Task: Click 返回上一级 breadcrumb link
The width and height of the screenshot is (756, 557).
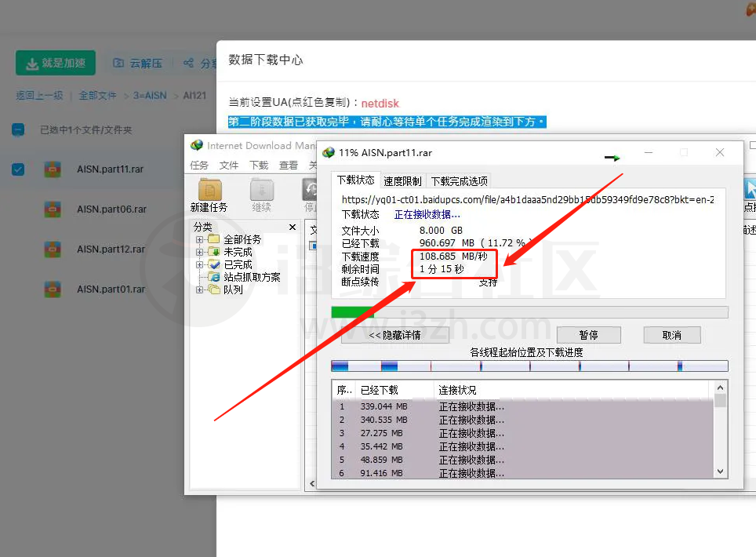Action: (39, 96)
